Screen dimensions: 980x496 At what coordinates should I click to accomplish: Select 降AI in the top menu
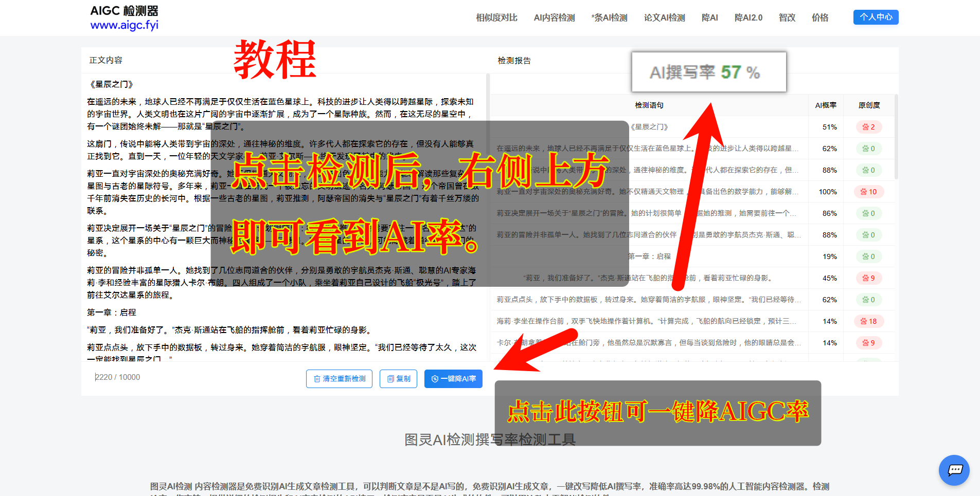coord(709,17)
